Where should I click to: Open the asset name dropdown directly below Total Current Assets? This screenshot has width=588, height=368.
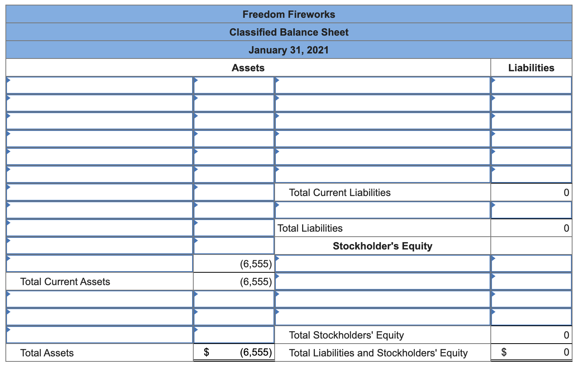click(100, 299)
